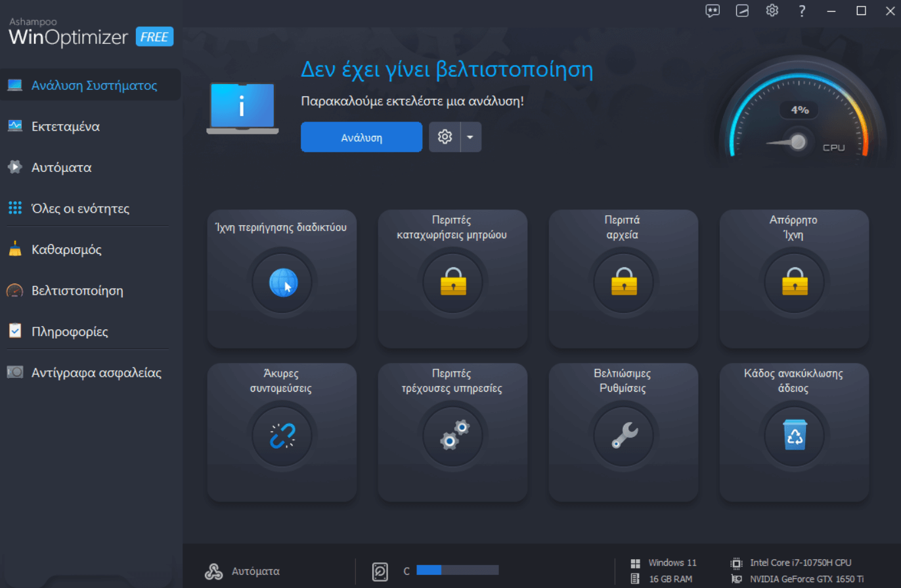Click the Απόρρητο Ίχνη card title

[793, 227]
